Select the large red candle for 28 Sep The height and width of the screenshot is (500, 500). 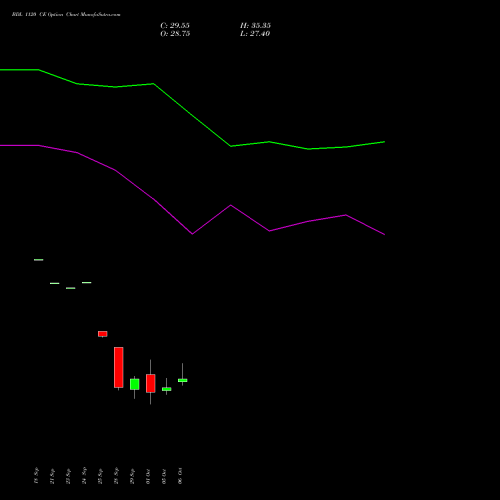[119, 367]
